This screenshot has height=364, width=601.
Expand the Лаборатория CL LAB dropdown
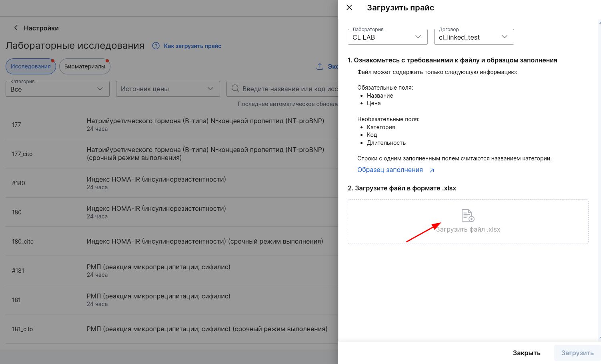[x=388, y=37]
